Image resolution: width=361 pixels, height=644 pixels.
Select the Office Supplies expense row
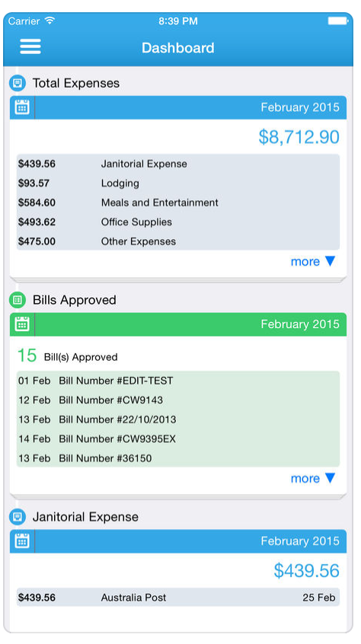(x=177, y=222)
